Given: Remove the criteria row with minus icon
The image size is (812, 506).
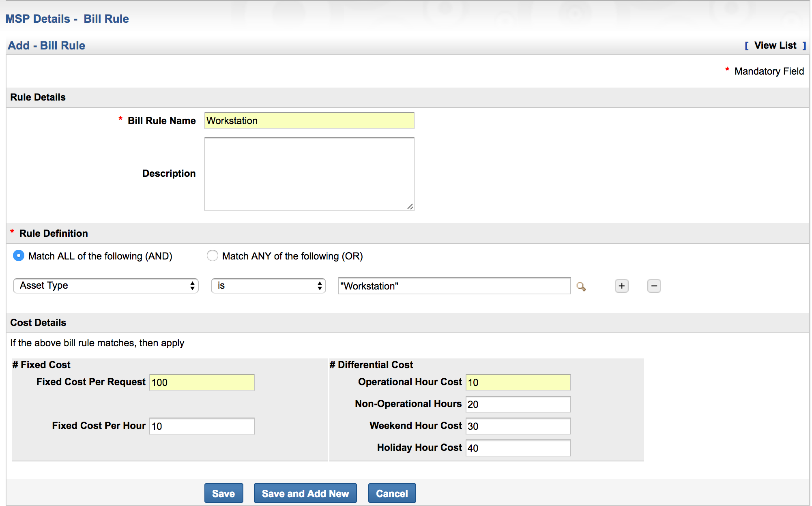Looking at the screenshot, I should click(x=654, y=286).
